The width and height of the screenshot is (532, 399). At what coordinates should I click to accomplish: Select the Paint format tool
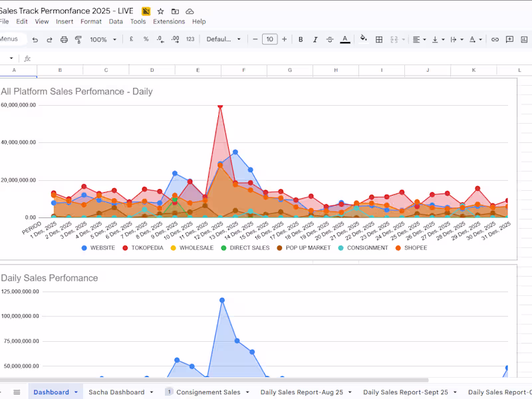tap(78, 39)
